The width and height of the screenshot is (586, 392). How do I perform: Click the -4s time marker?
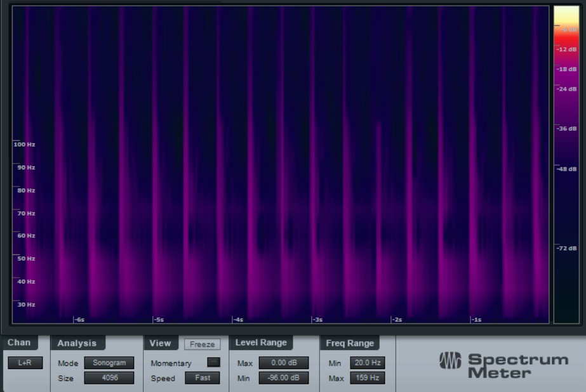pos(238,320)
